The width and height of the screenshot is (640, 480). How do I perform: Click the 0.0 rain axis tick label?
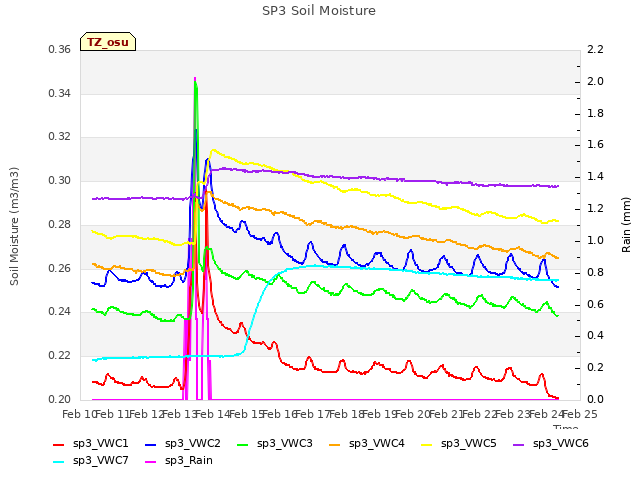pos(596,399)
